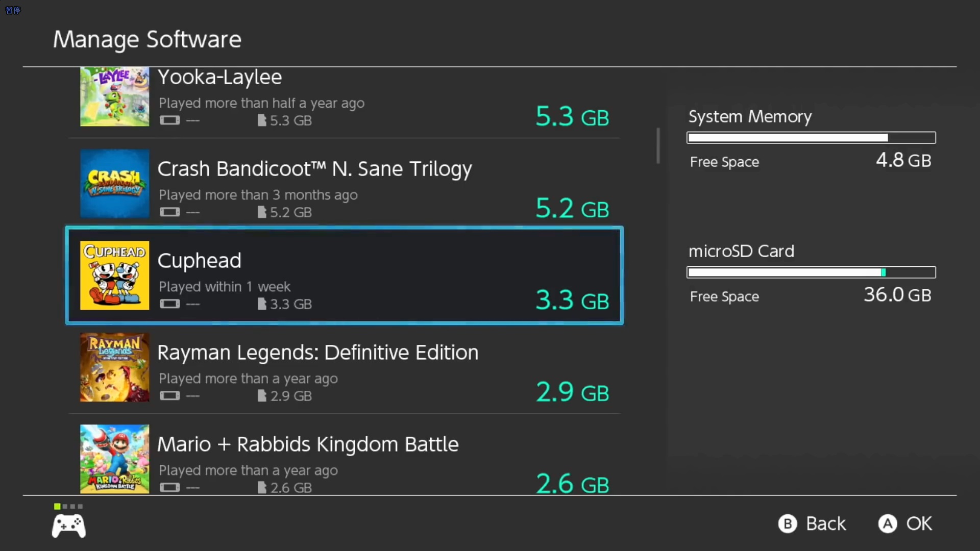Select the Yooka-Laylee cover art icon
The width and height of the screenshot is (980, 551).
pos(115,97)
